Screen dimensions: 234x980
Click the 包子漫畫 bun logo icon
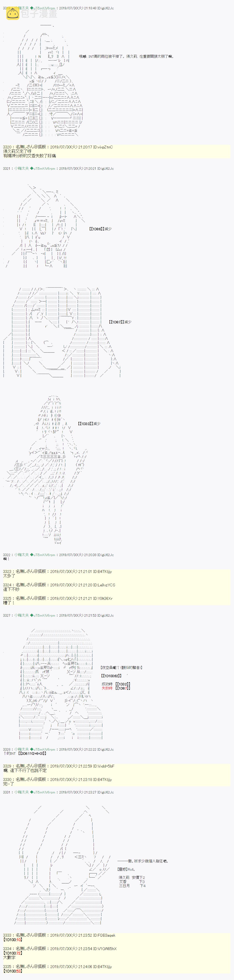click(12, 14)
